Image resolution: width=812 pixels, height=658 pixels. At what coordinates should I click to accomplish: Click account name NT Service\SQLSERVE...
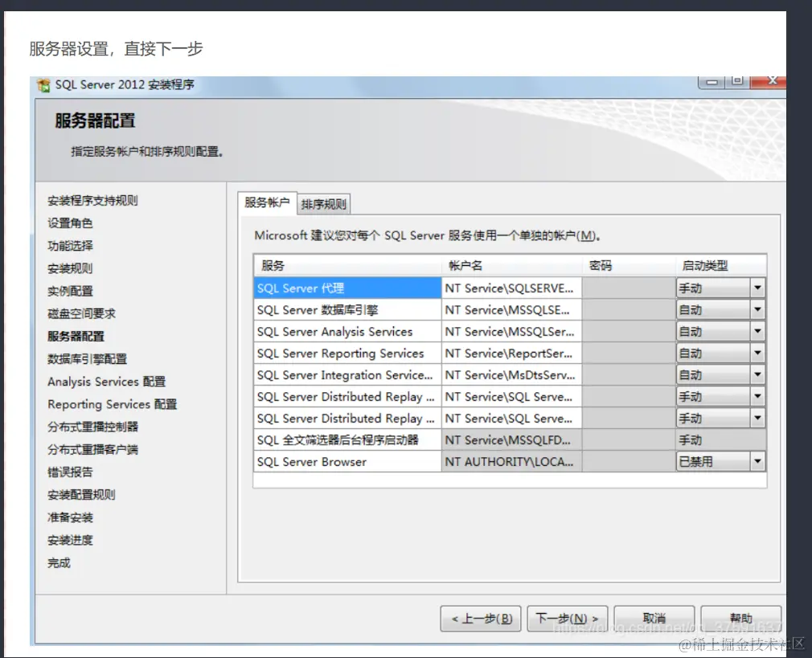pos(511,288)
